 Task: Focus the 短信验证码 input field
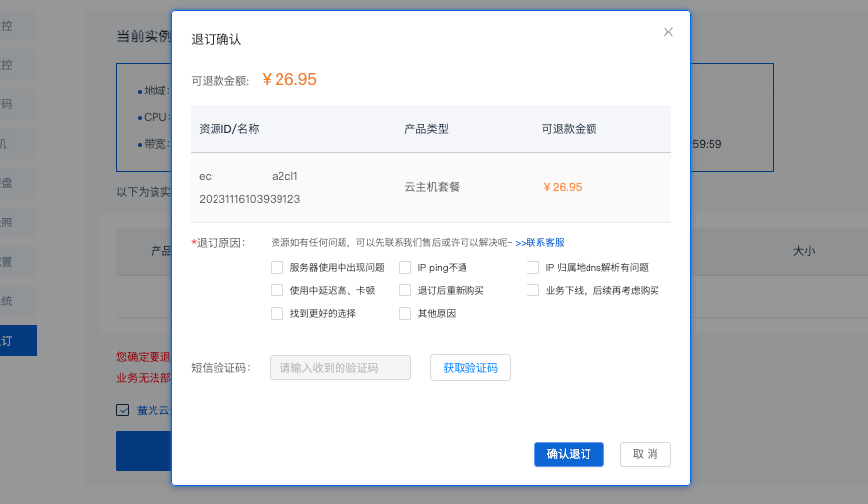[341, 368]
